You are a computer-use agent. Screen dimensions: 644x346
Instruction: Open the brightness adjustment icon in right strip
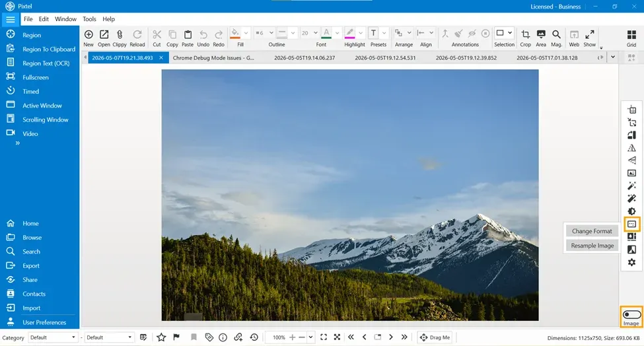pos(631,211)
